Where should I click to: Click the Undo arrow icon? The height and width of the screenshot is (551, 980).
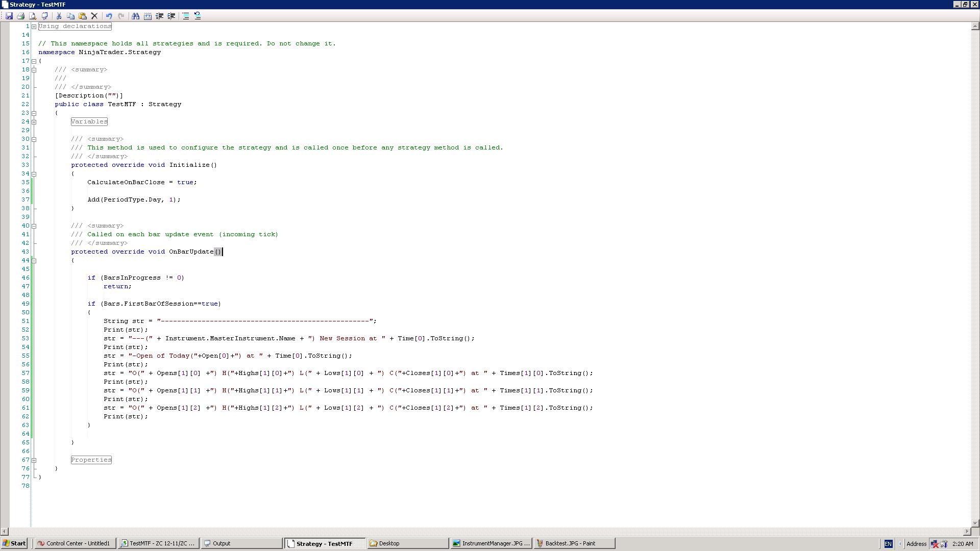(109, 16)
